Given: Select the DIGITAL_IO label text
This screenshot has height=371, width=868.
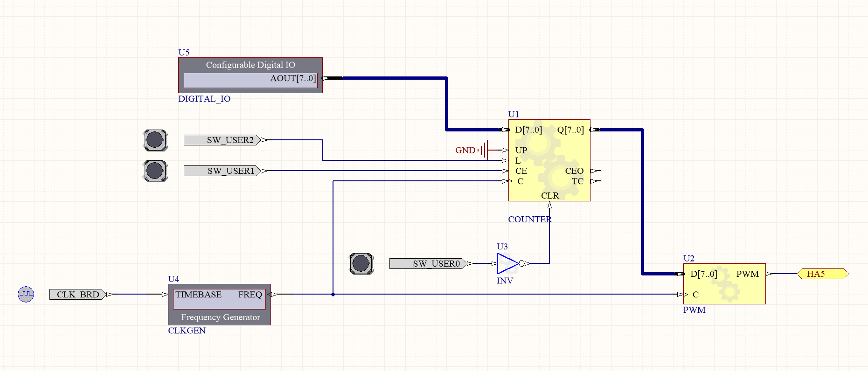Looking at the screenshot, I should pyautogui.click(x=204, y=99).
